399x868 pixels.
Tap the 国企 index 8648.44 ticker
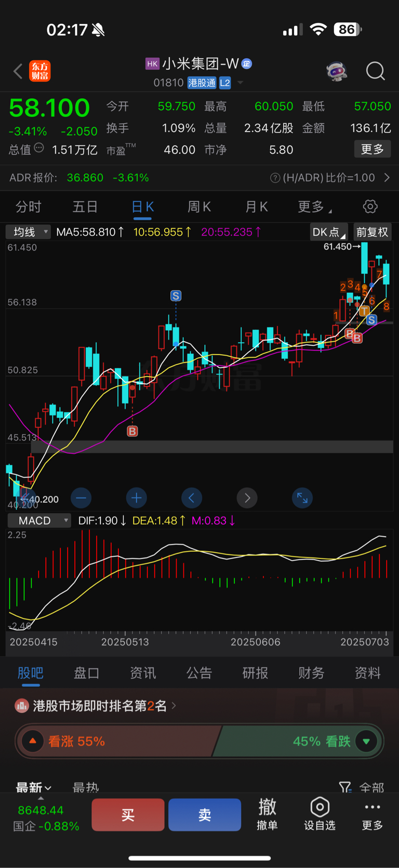click(x=46, y=818)
